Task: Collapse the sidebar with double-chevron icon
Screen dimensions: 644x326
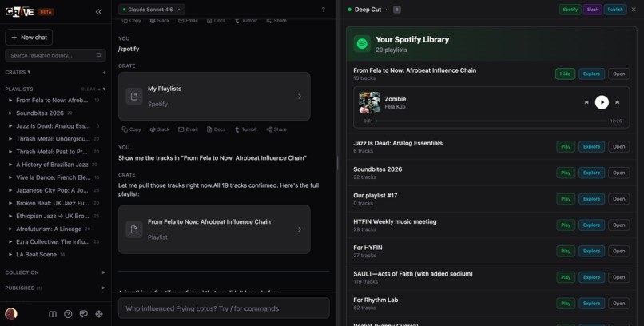Action: point(98,12)
